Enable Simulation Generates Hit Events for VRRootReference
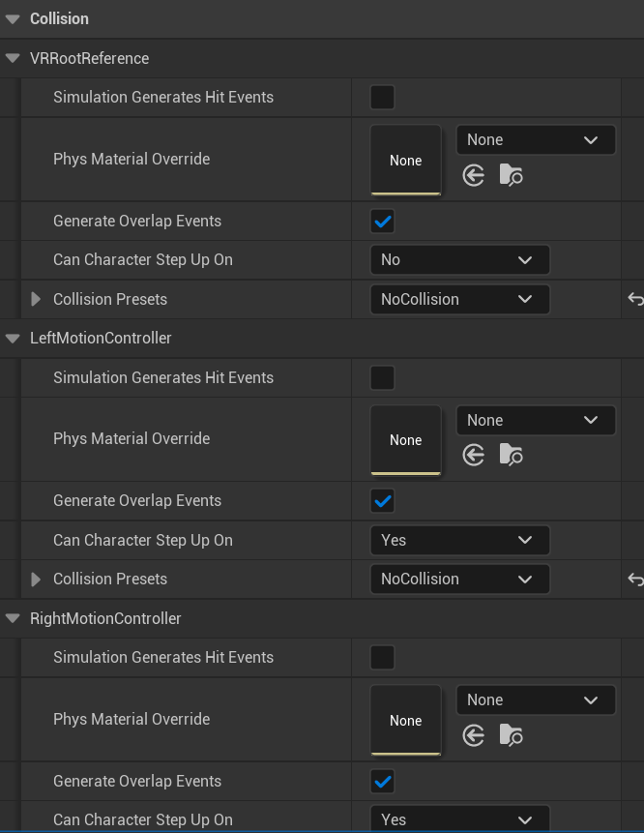Image resolution: width=644 pixels, height=833 pixels. 383,97
